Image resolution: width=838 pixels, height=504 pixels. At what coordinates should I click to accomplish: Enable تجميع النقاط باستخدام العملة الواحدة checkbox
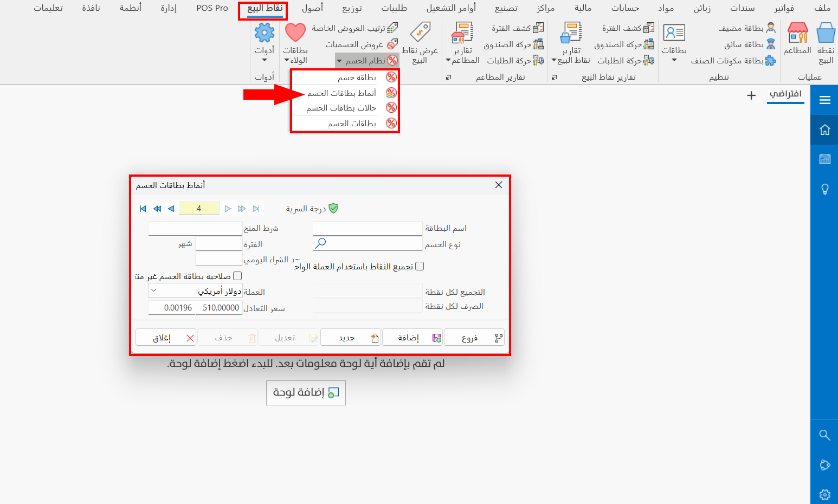[x=419, y=266]
